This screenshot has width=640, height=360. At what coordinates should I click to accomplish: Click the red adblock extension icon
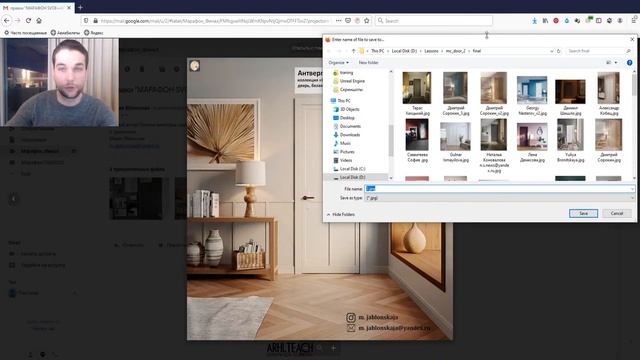556,20
